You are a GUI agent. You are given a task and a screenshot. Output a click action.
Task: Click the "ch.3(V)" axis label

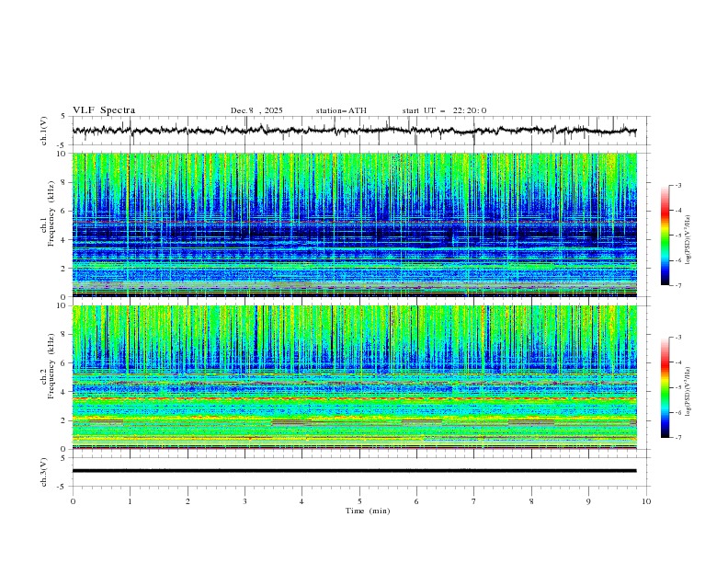44,472
